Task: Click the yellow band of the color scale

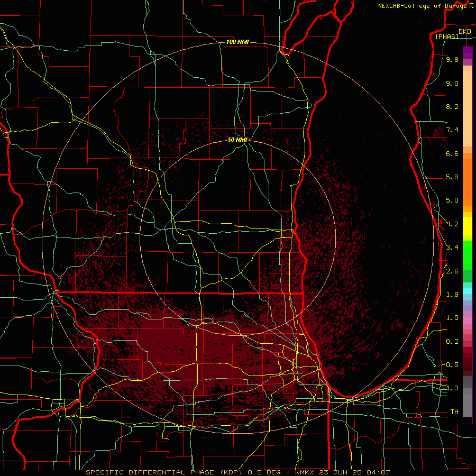Action: [x=467, y=226]
